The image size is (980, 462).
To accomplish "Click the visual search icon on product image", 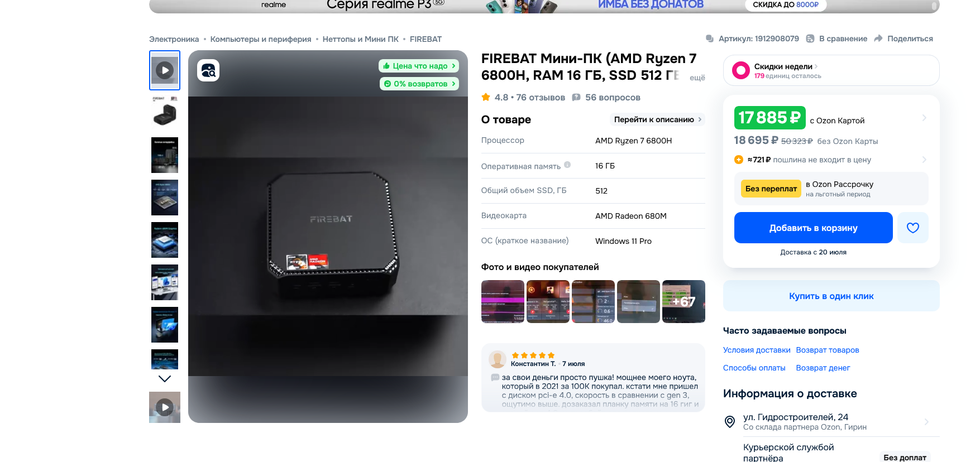I will coord(208,70).
